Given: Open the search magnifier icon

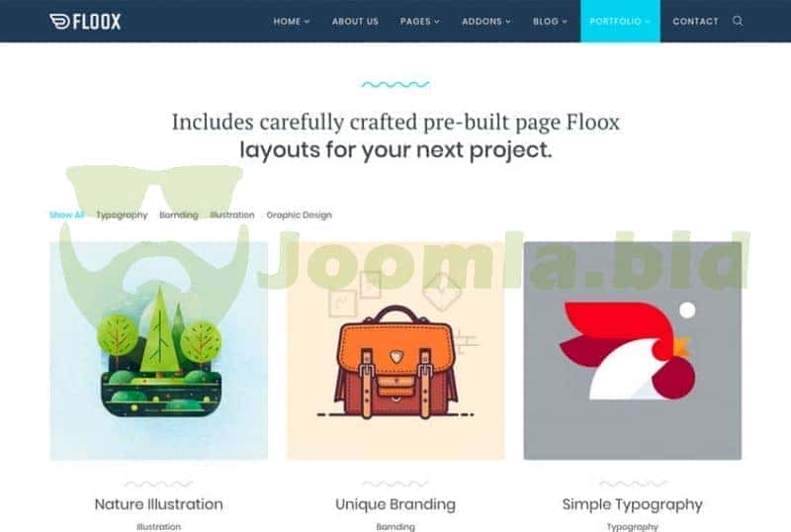Looking at the screenshot, I should point(738,21).
